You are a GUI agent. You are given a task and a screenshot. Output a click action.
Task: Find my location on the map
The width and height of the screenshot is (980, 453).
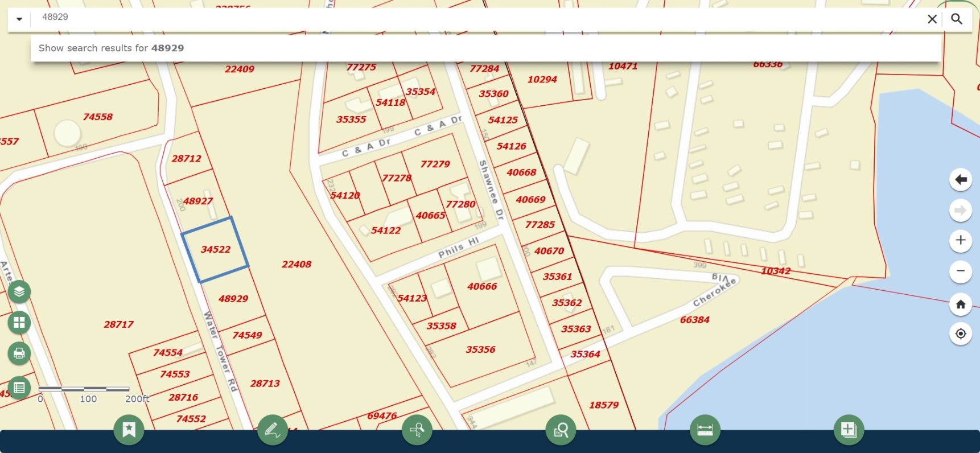[x=961, y=333]
